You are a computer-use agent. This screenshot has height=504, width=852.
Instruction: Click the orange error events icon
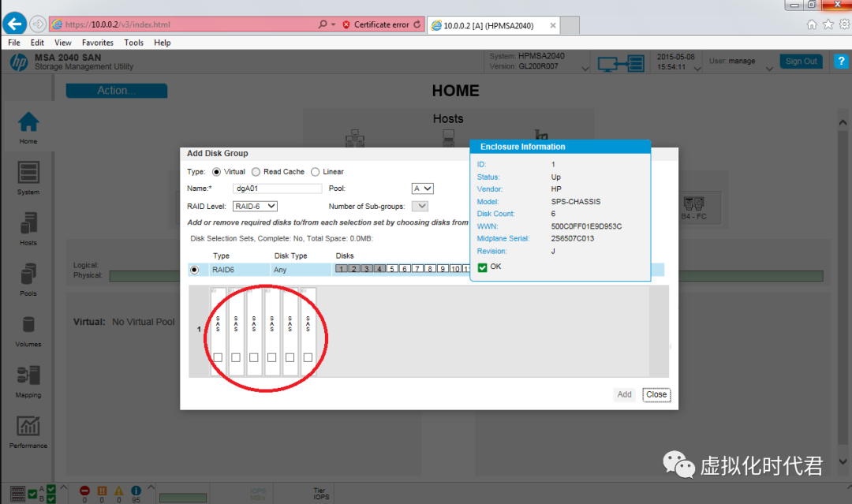tap(102, 491)
